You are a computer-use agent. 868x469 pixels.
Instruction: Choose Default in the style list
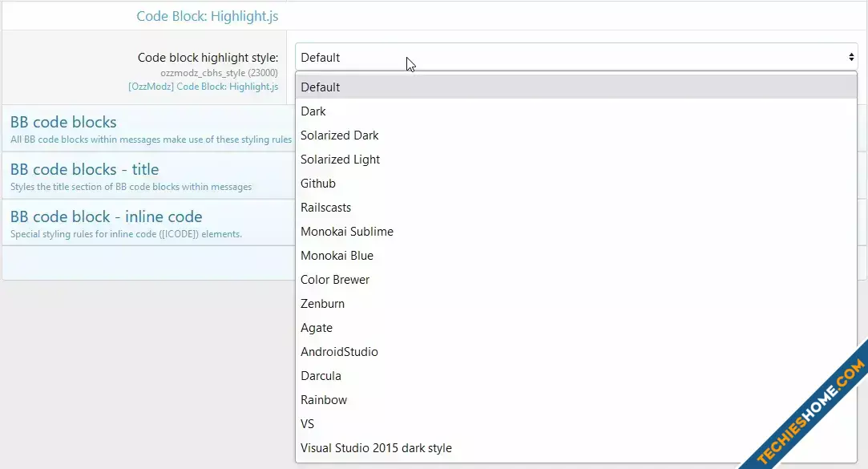[x=576, y=87]
